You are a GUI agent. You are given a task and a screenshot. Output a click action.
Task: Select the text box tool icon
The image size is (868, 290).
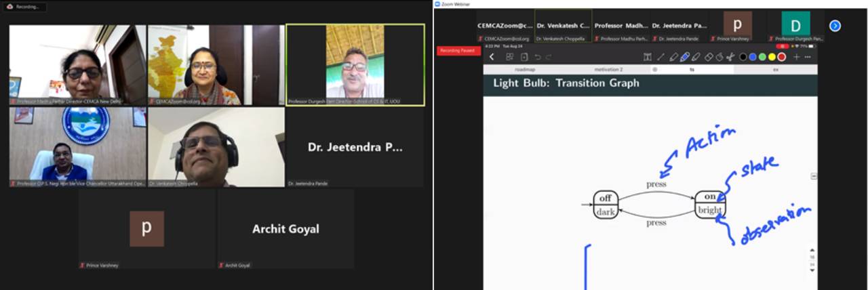pos(648,57)
